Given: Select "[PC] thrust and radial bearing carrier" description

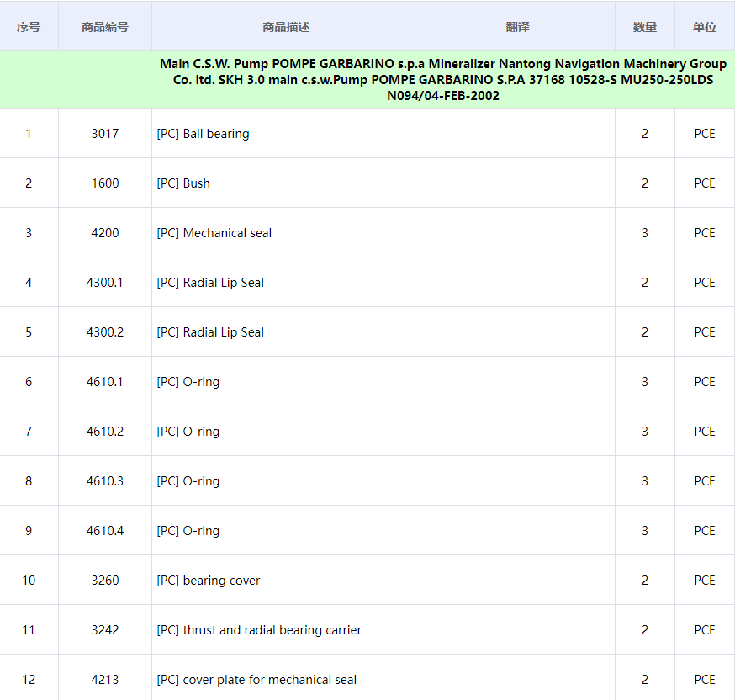Looking at the screenshot, I should pos(259,631).
